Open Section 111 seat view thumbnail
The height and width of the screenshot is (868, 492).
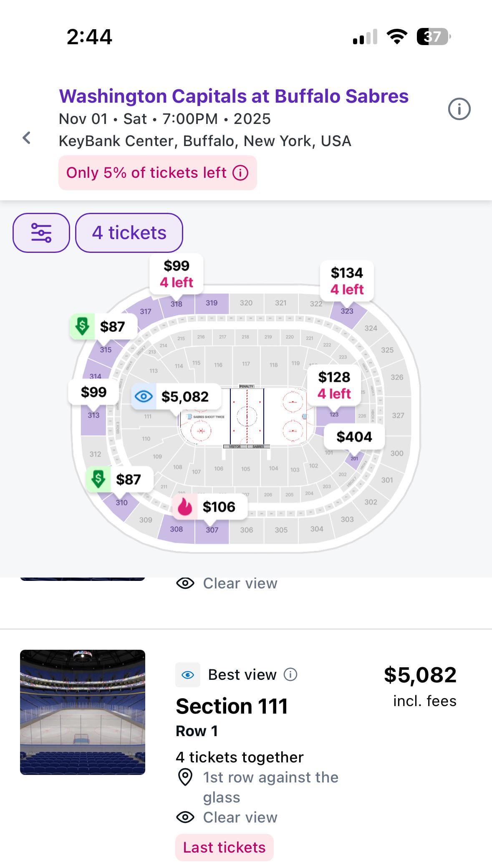[x=83, y=712]
